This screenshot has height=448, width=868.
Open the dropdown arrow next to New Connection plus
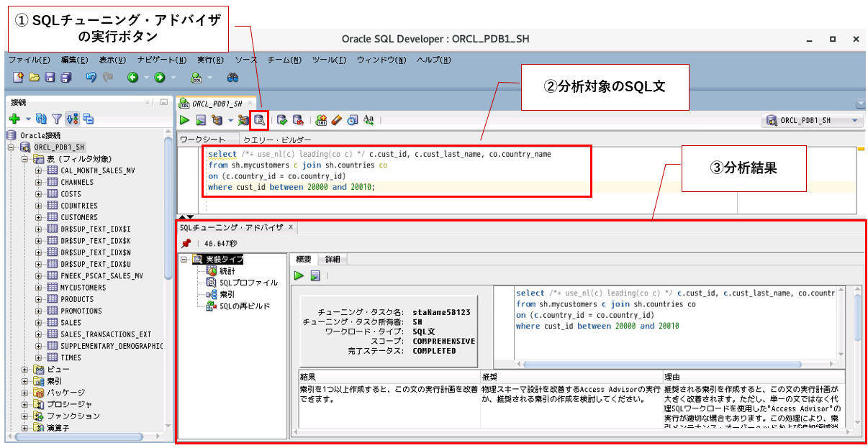point(28,119)
